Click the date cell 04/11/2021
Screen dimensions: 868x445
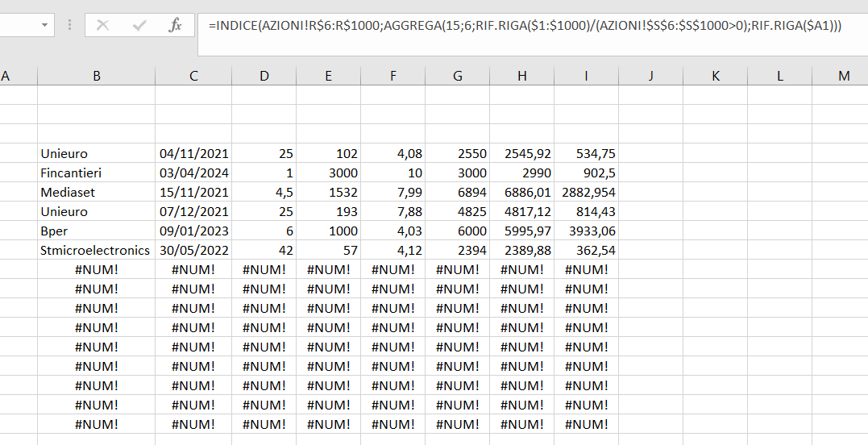(x=193, y=153)
